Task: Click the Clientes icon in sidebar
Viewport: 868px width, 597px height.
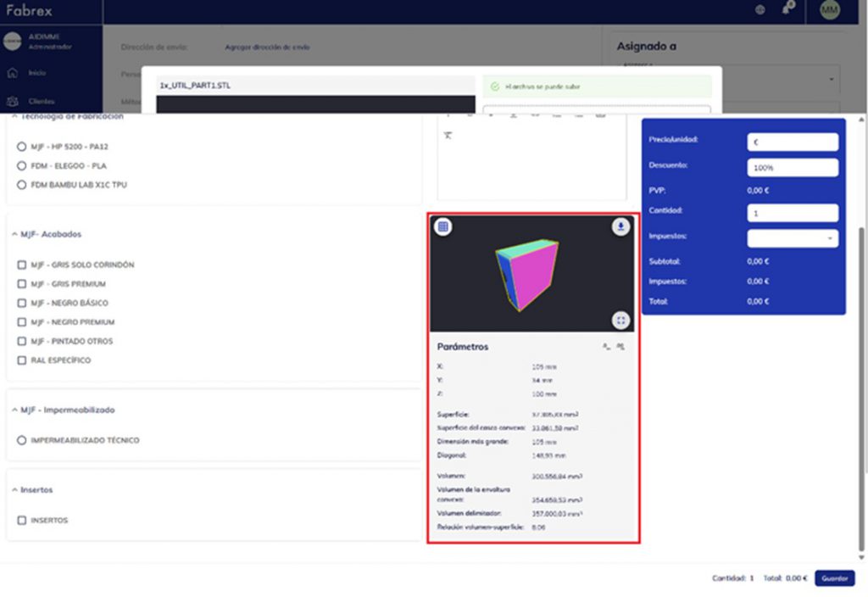Action: [x=13, y=101]
